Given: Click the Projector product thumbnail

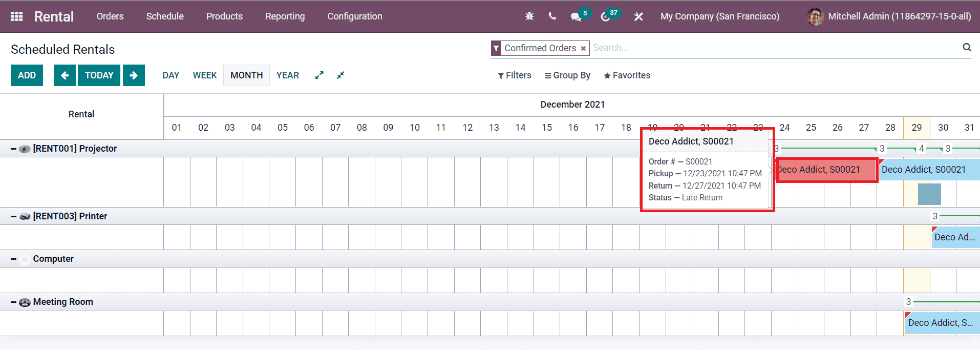Looking at the screenshot, I should (25, 149).
